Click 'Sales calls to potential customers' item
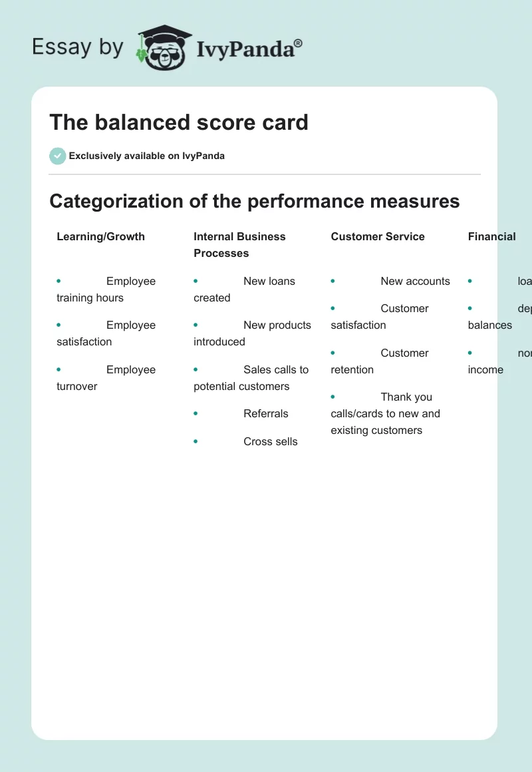This screenshot has height=772, width=532. point(251,378)
